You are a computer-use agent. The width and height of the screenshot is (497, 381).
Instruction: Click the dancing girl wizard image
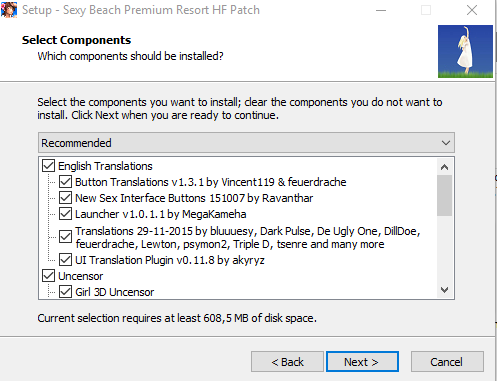(x=465, y=51)
